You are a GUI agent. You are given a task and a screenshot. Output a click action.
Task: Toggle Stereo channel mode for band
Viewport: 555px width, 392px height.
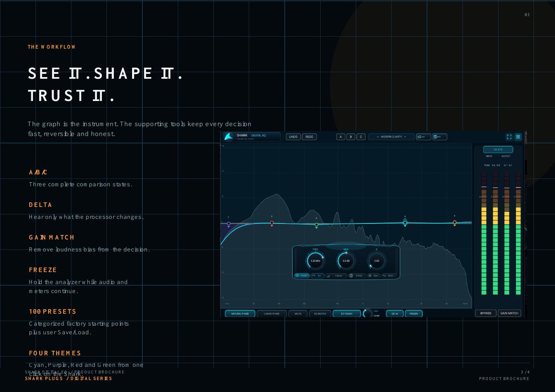pyautogui.click(x=357, y=276)
